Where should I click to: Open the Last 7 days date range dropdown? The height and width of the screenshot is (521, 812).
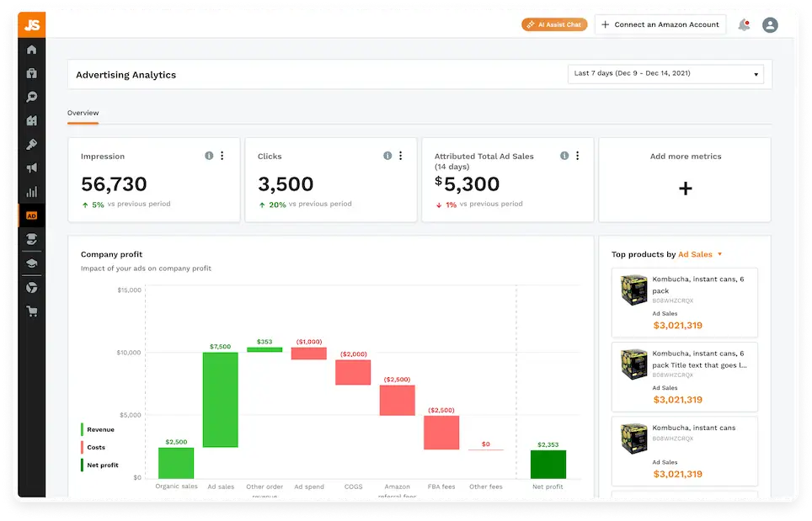[x=665, y=74]
